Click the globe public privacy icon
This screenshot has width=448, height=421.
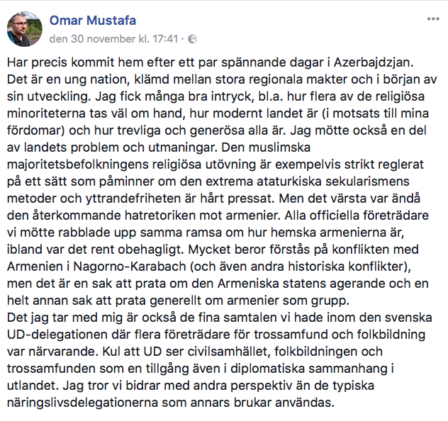(x=192, y=39)
